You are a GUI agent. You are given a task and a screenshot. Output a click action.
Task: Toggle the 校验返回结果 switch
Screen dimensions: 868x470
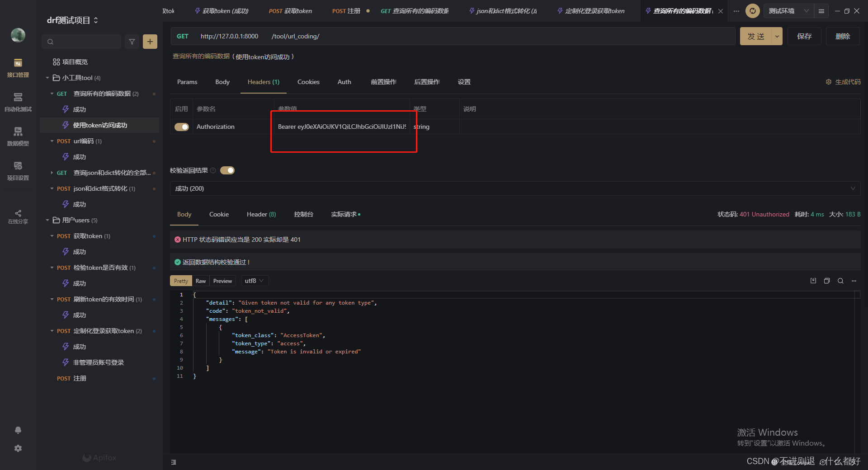coord(227,170)
